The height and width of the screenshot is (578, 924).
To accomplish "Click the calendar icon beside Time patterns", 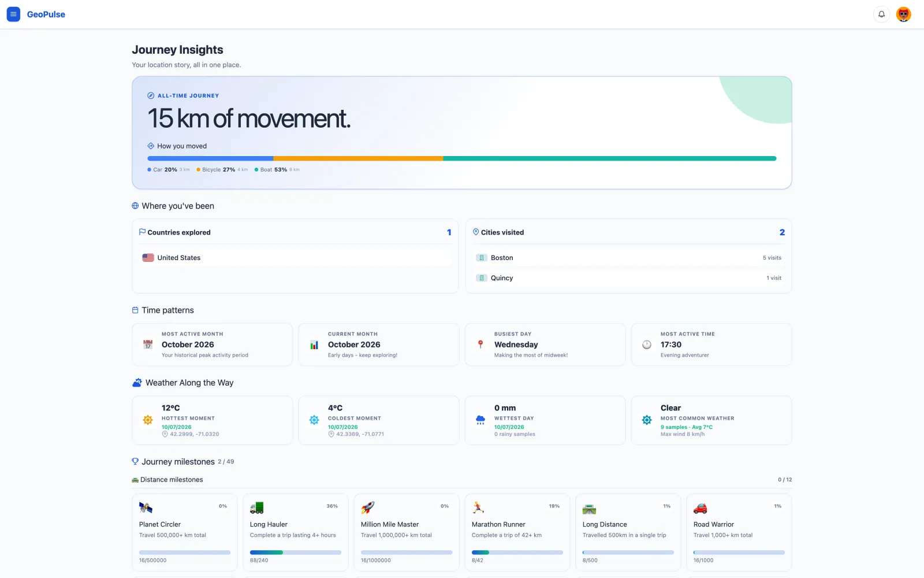I will [x=135, y=310].
